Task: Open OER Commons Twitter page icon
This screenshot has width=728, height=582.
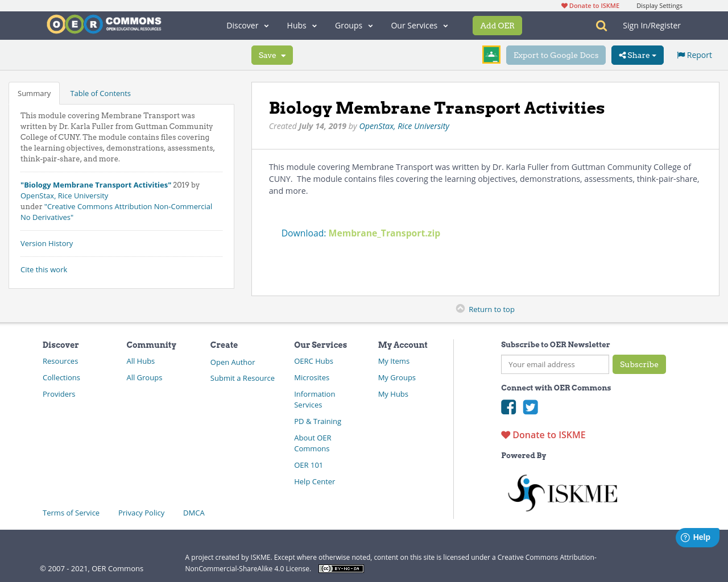Action: 530,407
